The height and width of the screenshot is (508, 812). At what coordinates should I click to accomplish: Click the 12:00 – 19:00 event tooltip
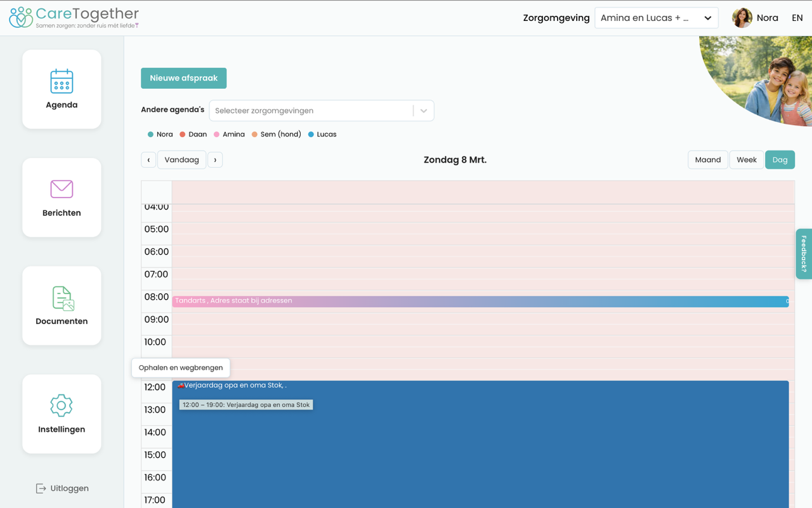click(246, 404)
